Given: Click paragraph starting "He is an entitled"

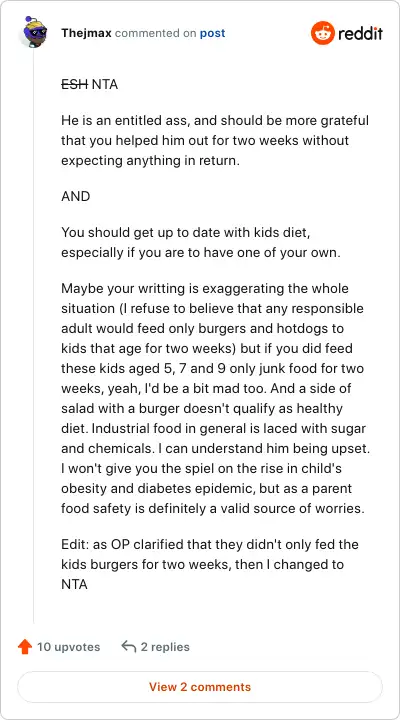Looking at the screenshot, I should pyautogui.click(x=215, y=141).
